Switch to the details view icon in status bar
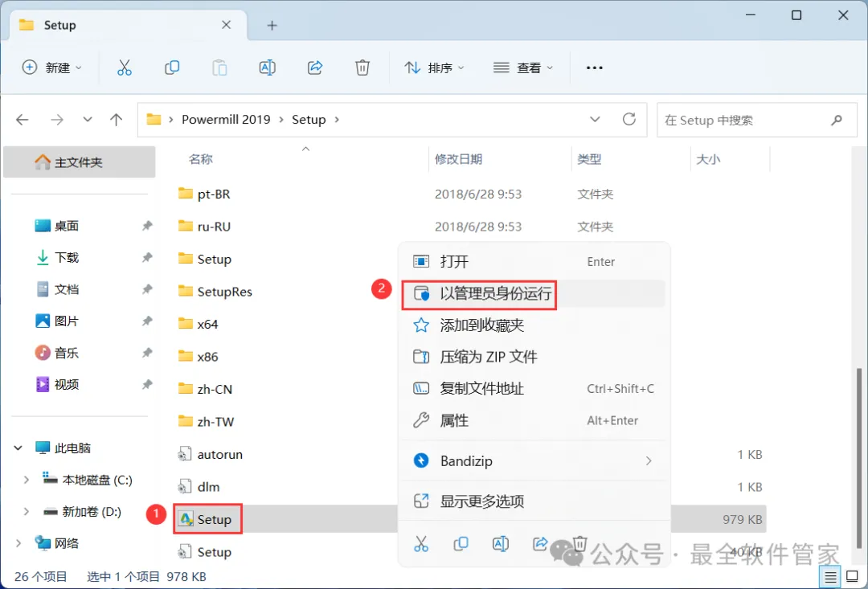The height and width of the screenshot is (589, 868). (830, 577)
